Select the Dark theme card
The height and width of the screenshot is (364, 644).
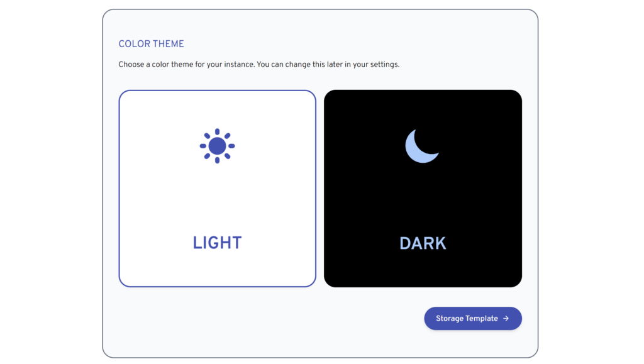coord(423,189)
